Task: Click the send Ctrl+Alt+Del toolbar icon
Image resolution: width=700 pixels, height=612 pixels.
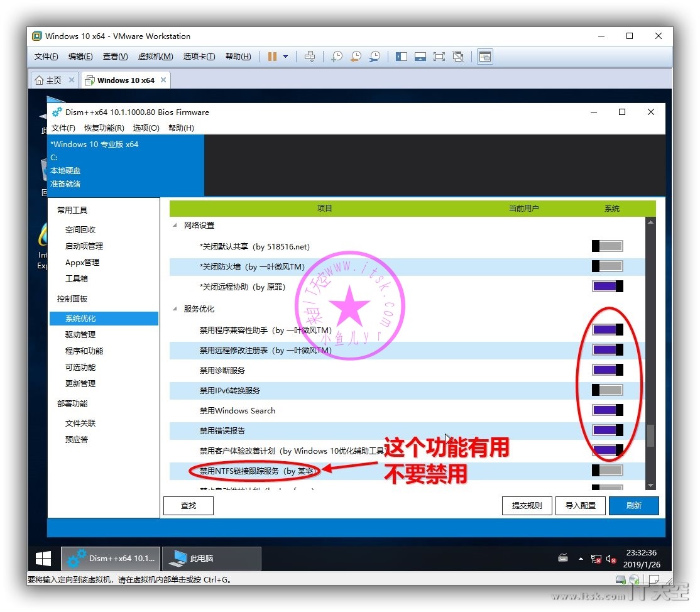Action: [x=309, y=57]
